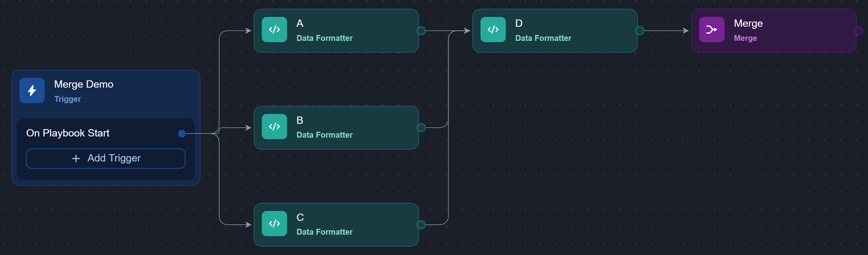The image size is (868, 255).
Task: Click the output port of node A
Action: pyautogui.click(x=421, y=31)
